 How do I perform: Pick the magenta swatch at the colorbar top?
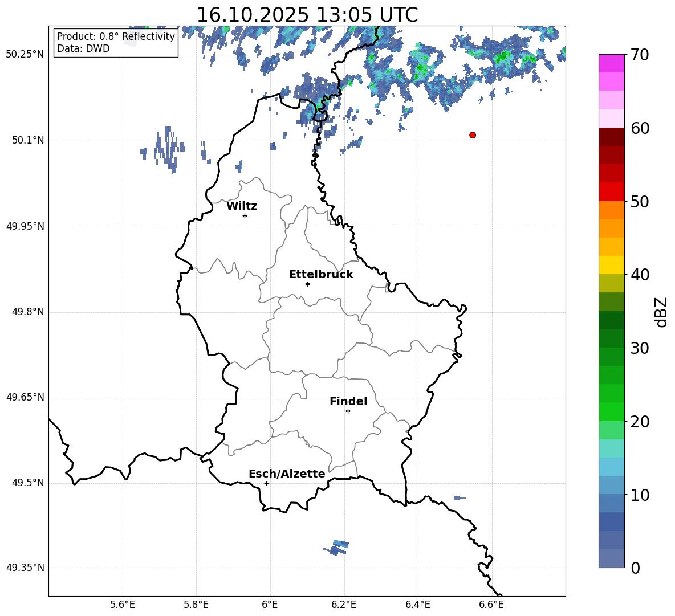point(612,63)
